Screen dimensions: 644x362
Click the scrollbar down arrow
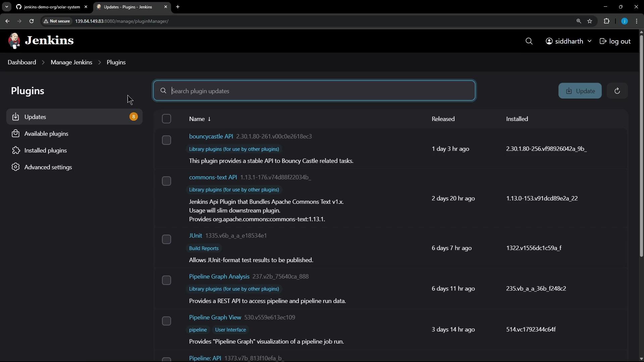(641, 359)
